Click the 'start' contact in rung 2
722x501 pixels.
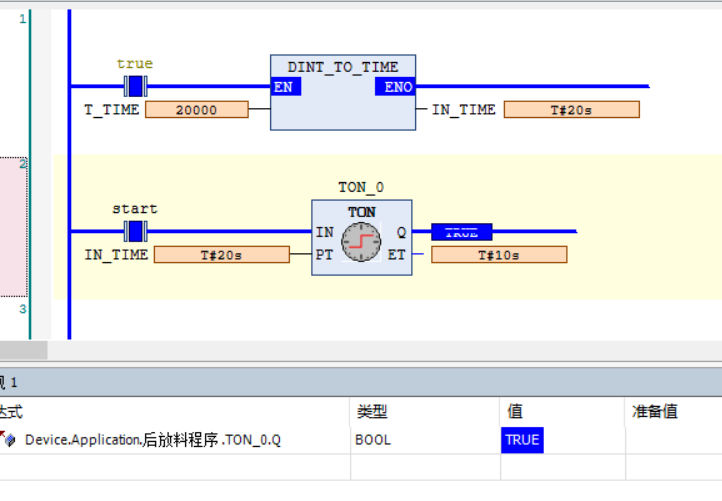pos(135,231)
